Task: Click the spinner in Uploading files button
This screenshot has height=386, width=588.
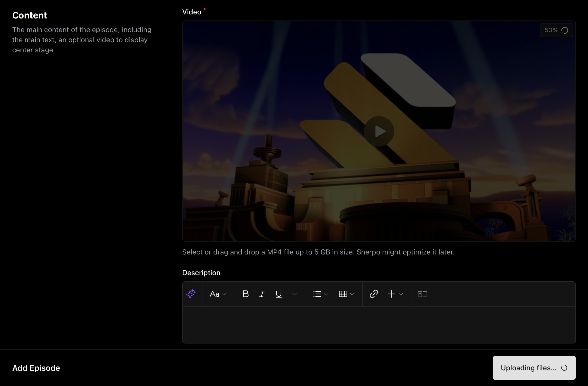Action: coord(564,368)
